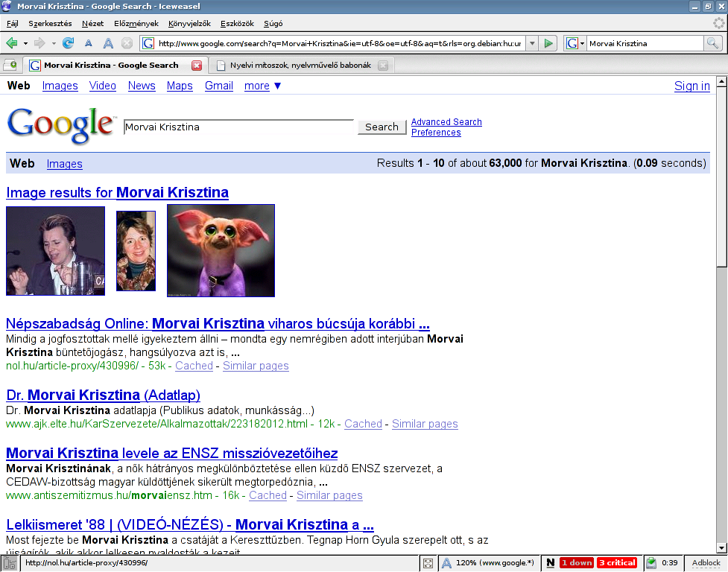This screenshot has height=572, width=728.
Task: Increase text size with the large A icon
Action: (x=108, y=44)
